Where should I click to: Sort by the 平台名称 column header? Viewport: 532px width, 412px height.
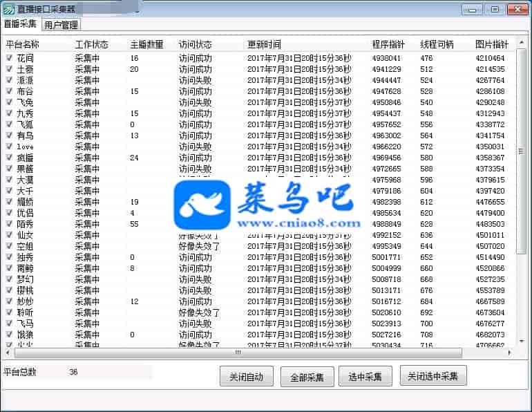[22, 44]
